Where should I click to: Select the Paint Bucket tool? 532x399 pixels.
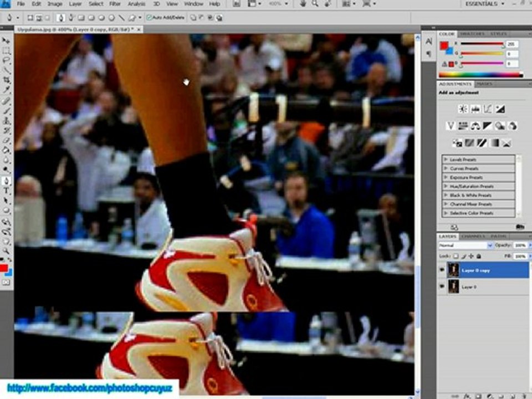pos(6,150)
